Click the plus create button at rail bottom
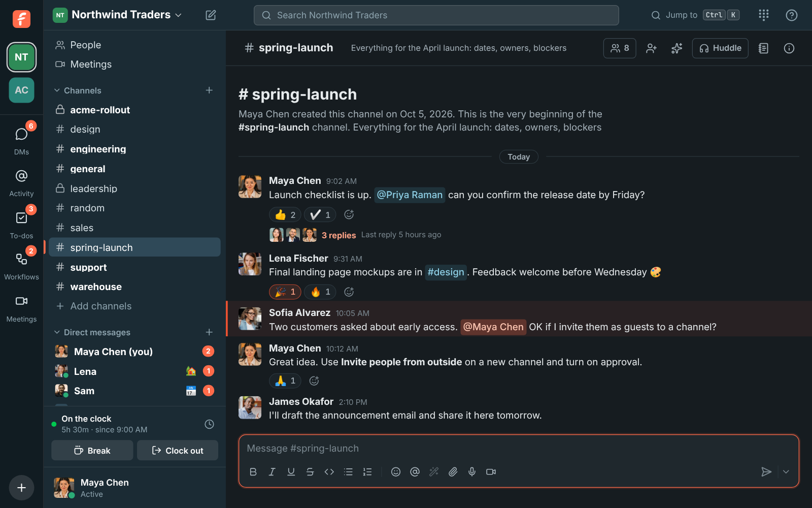The height and width of the screenshot is (508, 812). (21, 488)
